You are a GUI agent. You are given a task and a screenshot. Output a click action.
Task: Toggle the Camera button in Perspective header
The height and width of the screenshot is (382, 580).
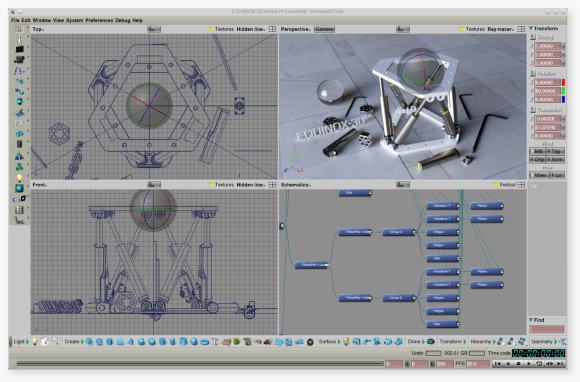point(324,29)
